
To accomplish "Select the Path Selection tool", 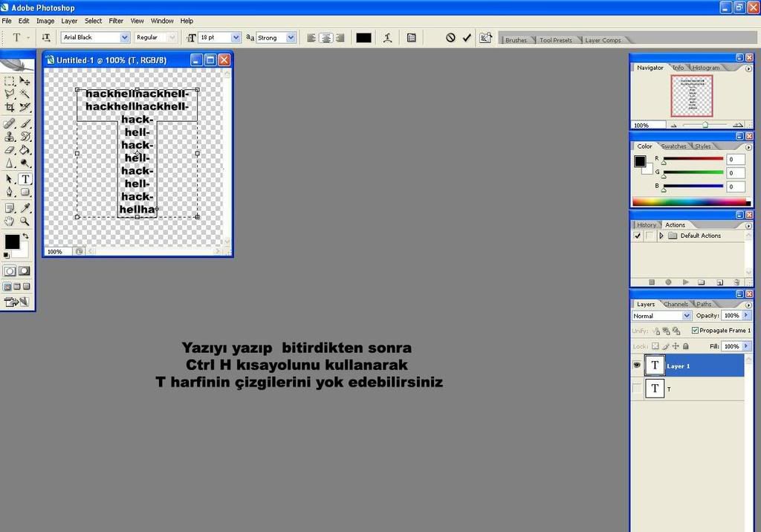I will [10, 179].
